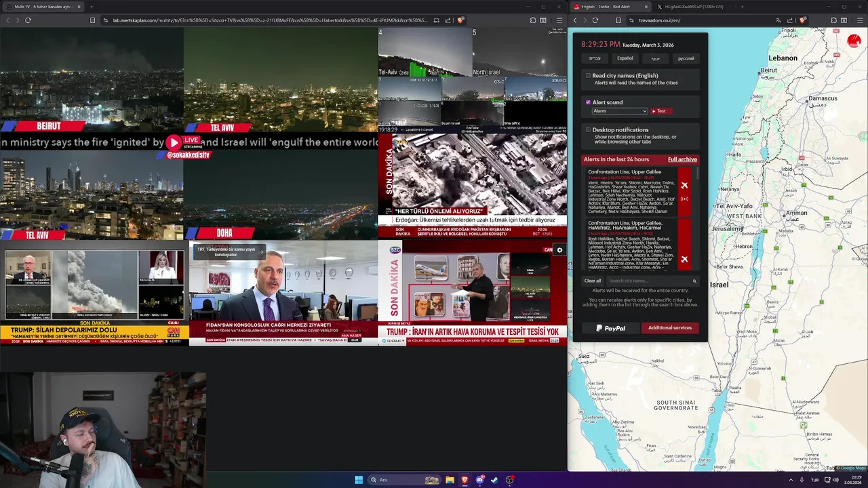Switch the alert site language to Español
The width and height of the screenshot is (868, 488).
click(625, 58)
